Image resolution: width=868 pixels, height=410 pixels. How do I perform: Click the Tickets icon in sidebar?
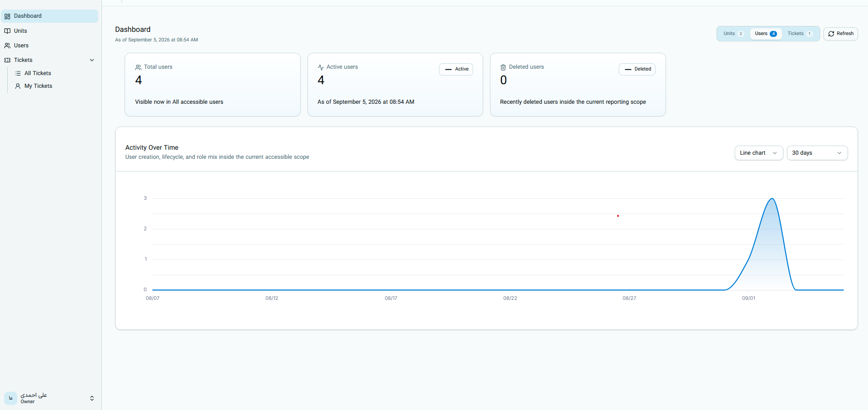point(7,60)
